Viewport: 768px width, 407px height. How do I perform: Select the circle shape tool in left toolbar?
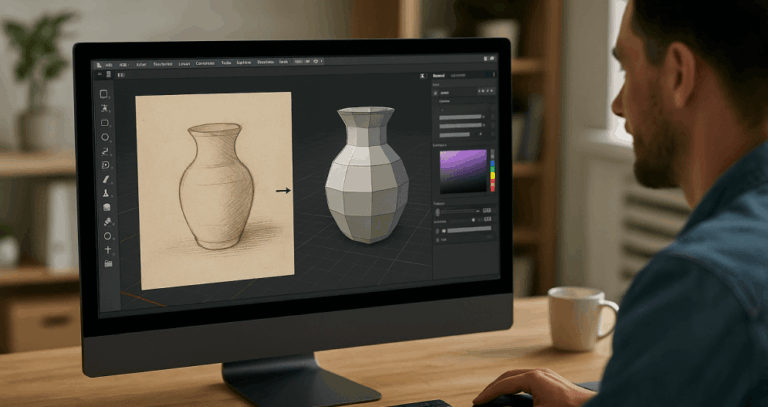[x=105, y=137]
